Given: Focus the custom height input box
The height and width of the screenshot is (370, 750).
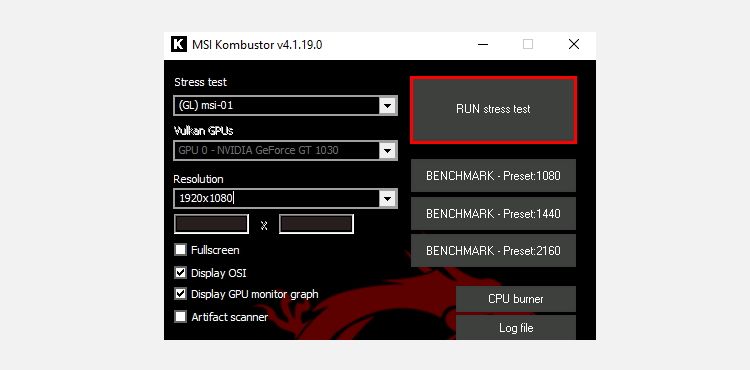Looking at the screenshot, I should pos(316,224).
